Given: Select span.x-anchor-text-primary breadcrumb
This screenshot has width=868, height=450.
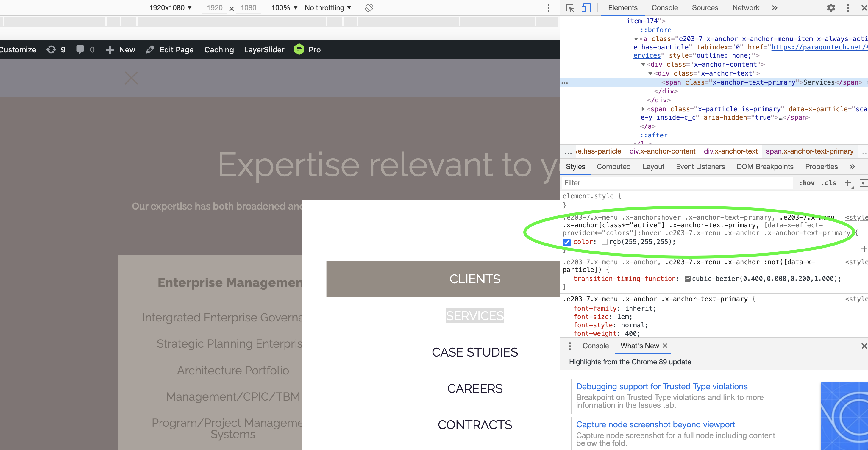Looking at the screenshot, I should (809, 151).
